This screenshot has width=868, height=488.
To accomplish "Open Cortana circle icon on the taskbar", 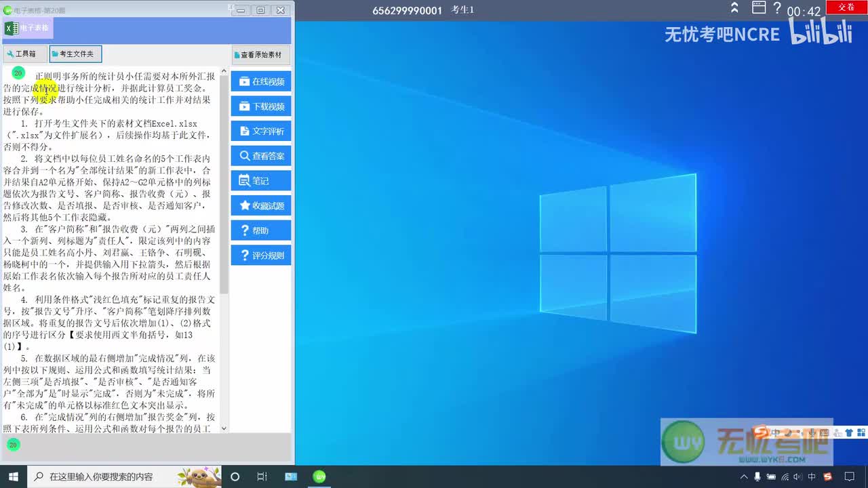I will (x=235, y=476).
